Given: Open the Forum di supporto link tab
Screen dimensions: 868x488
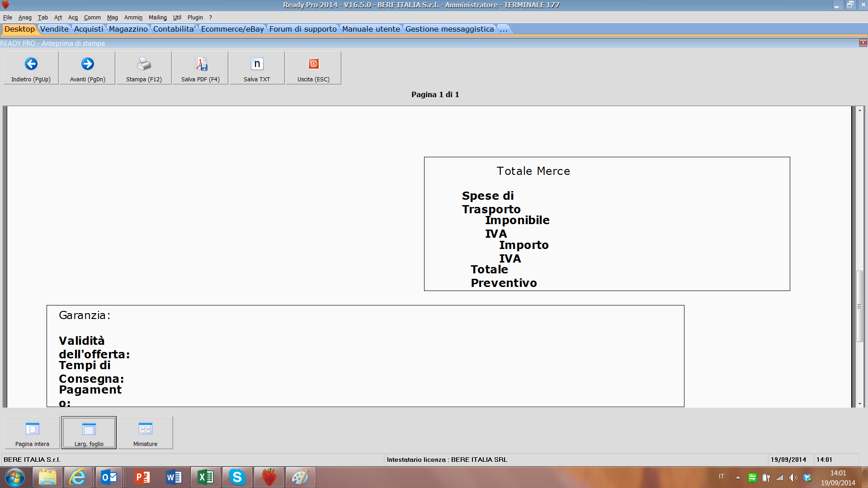Looking at the screenshot, I should [x=303, y=29].
